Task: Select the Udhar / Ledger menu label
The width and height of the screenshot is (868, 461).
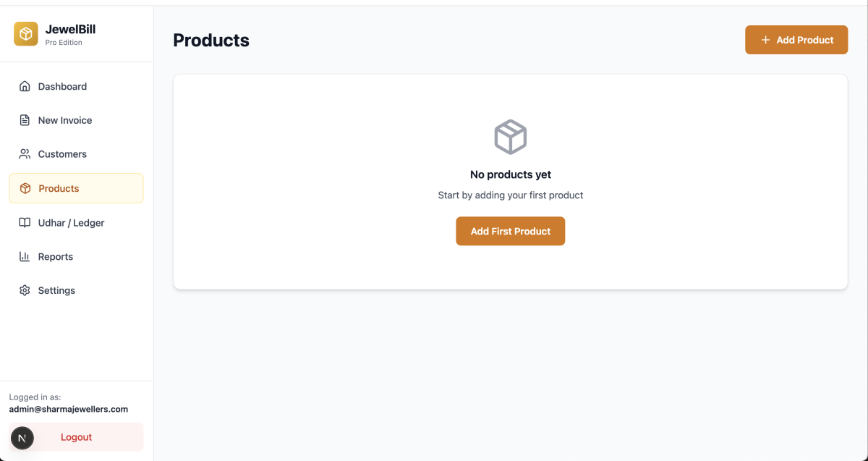Action: click(x=71, y=223)
